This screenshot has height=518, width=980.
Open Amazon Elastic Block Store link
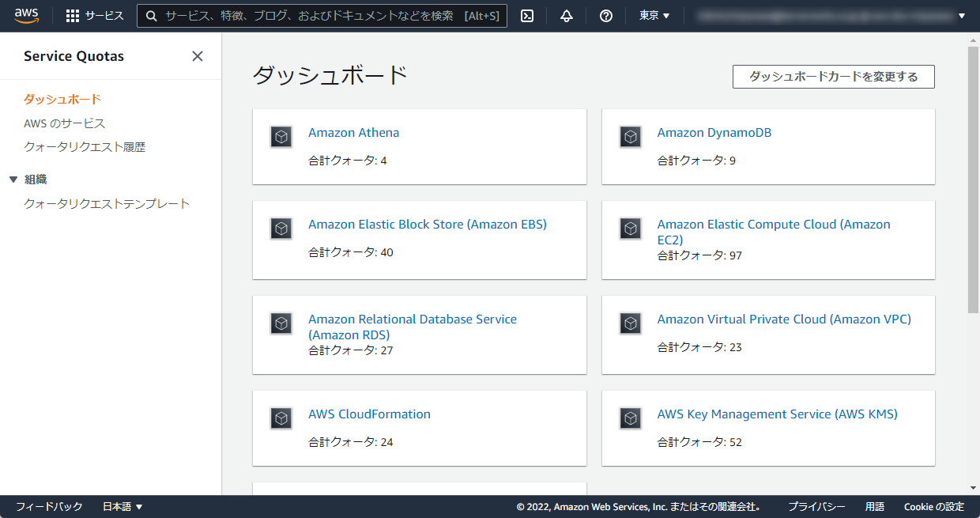[x=428, y=225]
